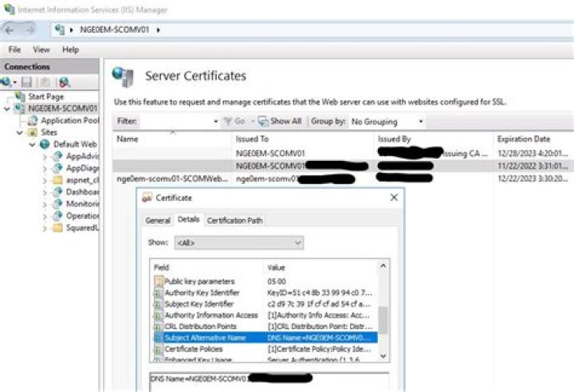Select the CRL Distribution Points field row

(x=265, y=327)
